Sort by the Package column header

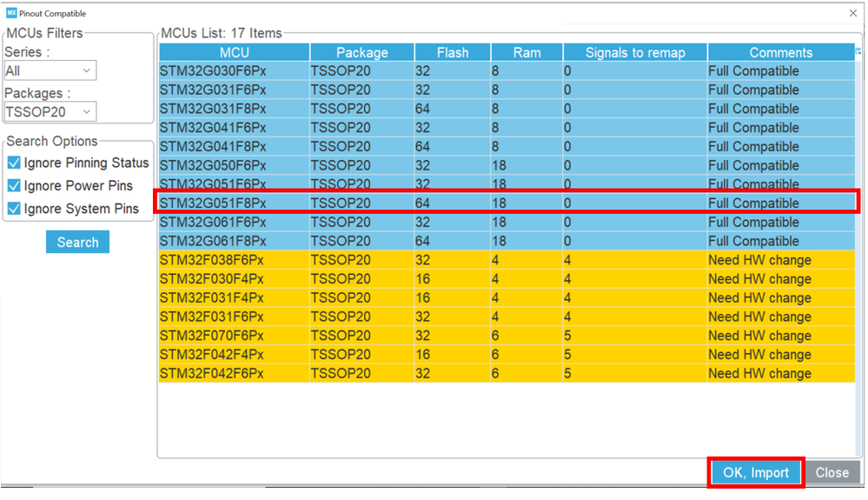(362, 52)
